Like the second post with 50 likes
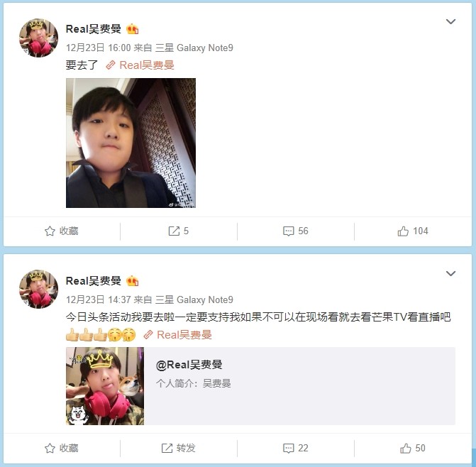The height and width of the screenshot is (467, 476). 413,448
